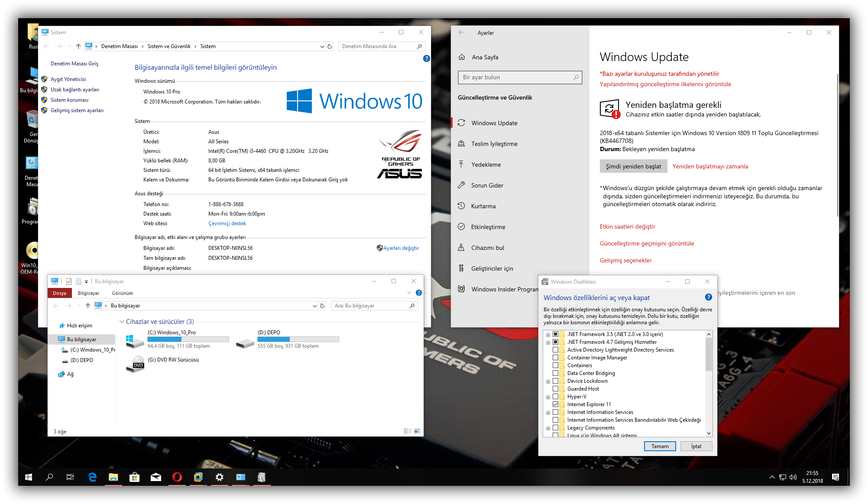Open Task View on the taskbar

pyautogui.click(x=70, y=477)
